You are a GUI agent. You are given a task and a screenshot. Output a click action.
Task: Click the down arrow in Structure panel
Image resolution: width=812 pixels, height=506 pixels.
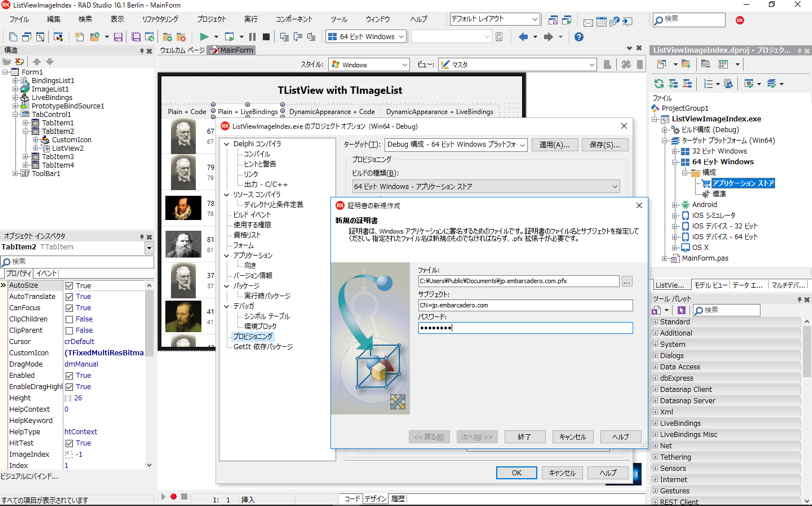[49, 61]
